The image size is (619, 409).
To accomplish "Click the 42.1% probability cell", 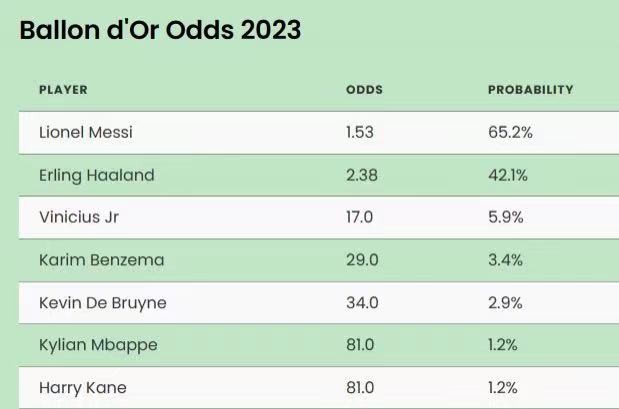I will (508, 175).
